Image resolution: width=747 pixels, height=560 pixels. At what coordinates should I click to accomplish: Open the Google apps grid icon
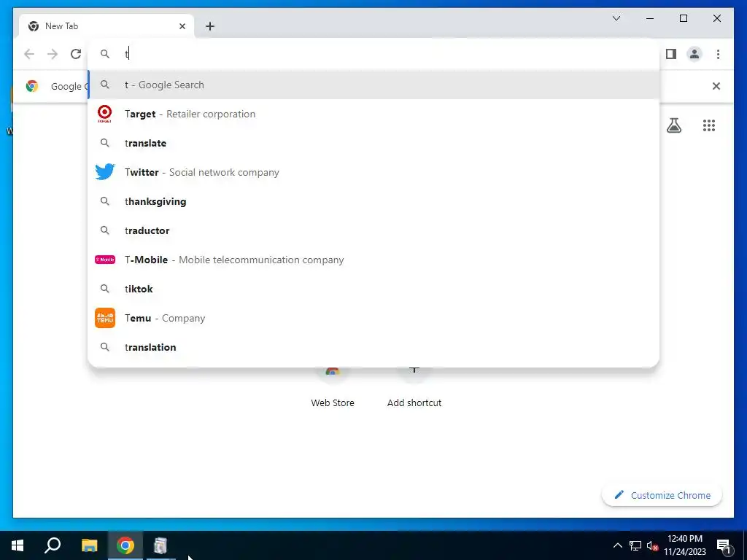click(x=709, y=125)
